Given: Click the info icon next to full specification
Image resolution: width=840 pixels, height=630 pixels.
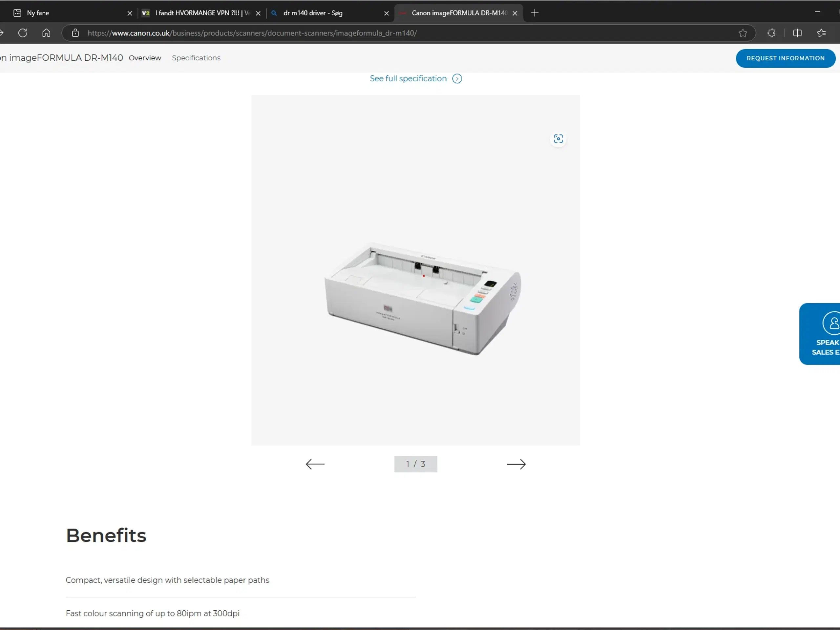Looking at the screenshot, I should (x=457, y=79).
